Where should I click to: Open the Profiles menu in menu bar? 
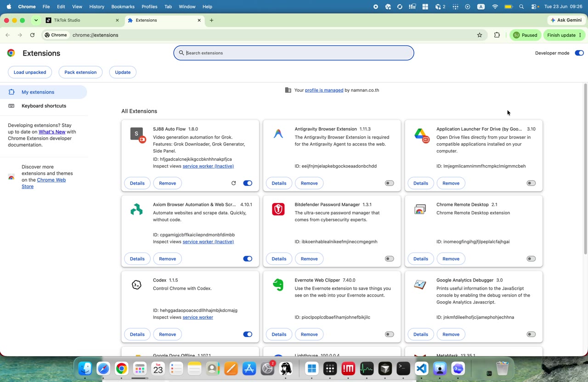click(149, 6)
